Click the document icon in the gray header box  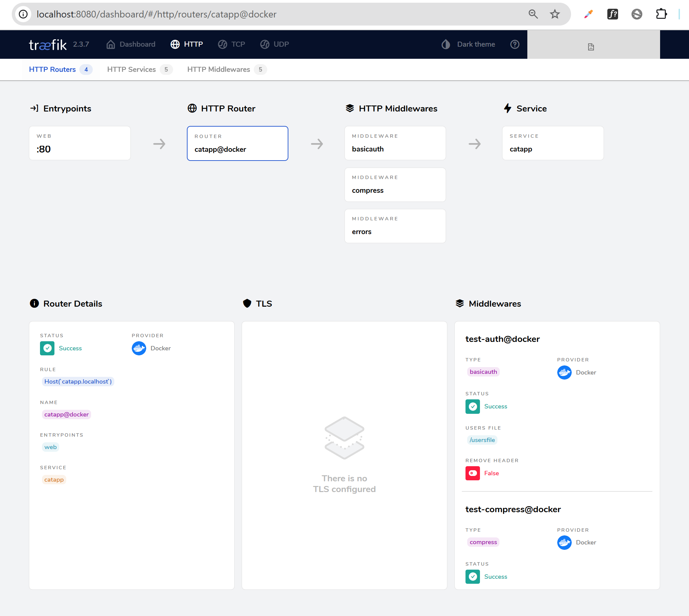pos(591,47)
